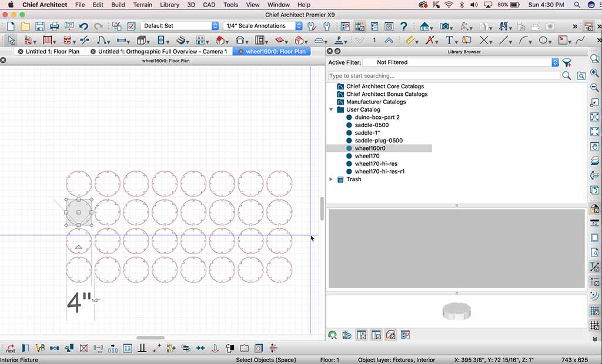This screenshot has height=364, width=602.
Task: Select the saddle-plug-0500 library item
Action: click(379, 141)
